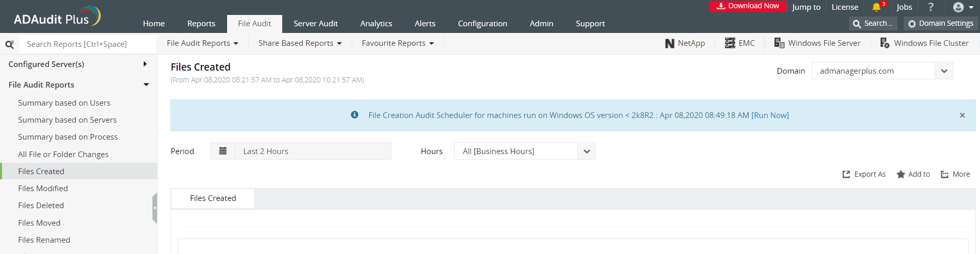Go to the Analytics tab
This screenshot has height=254, width=980.
[376, 24]
